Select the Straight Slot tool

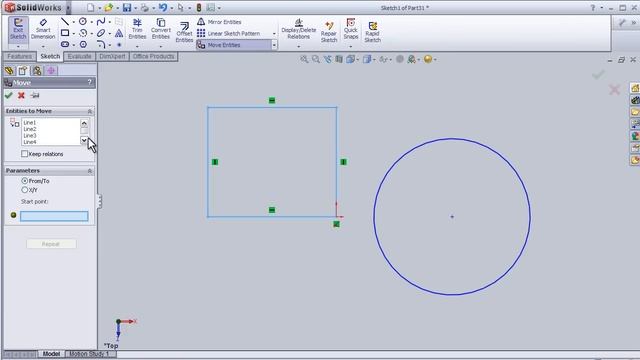pyautogui.click(x=65, y=44)
